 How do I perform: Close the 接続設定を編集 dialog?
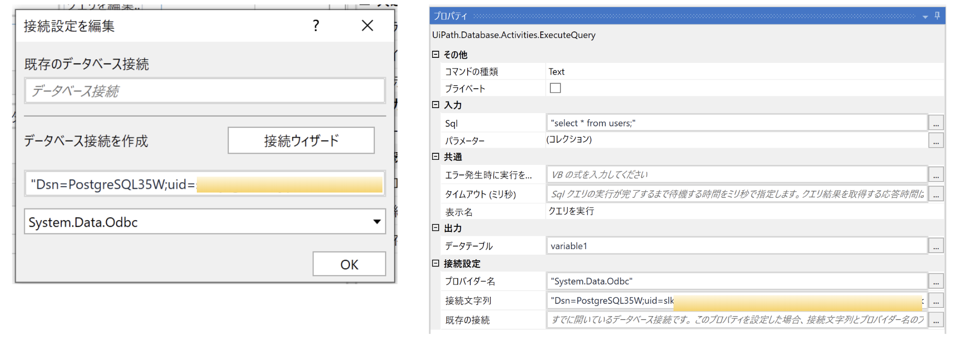coord(367,25)
